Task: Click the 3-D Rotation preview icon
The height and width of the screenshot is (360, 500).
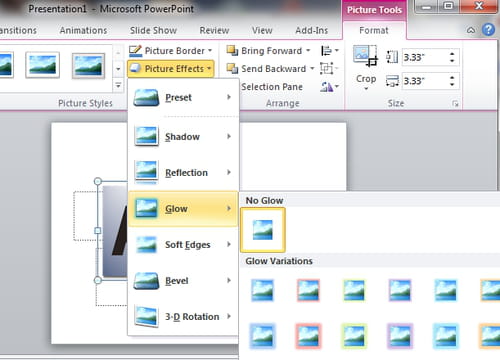Action: point(146,317)
